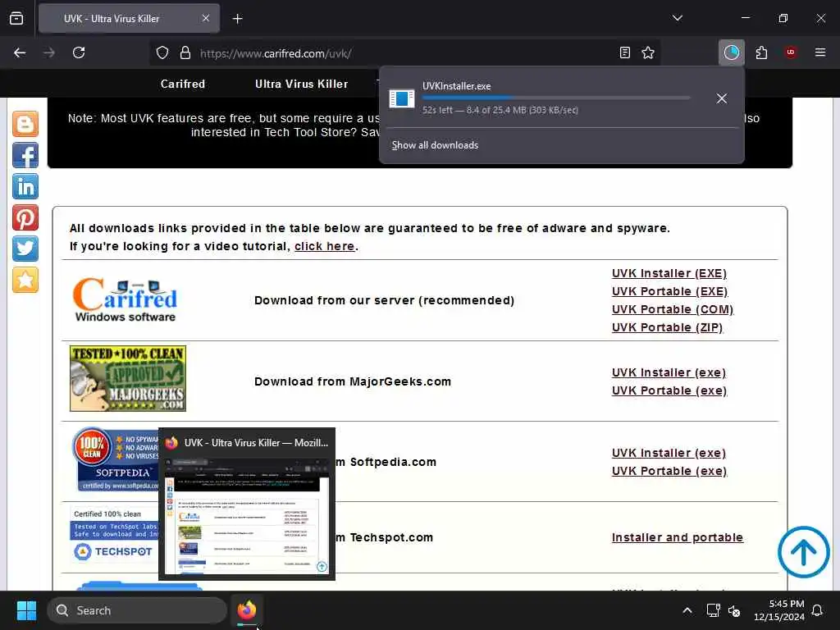The image size is (840, 630).
Task: Go back to the previous page
Action: [x=20, y=52]
